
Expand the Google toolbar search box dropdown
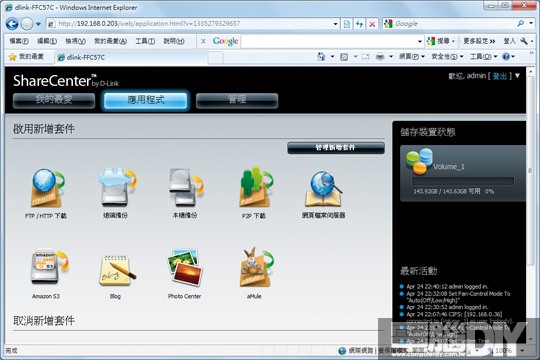419,41
